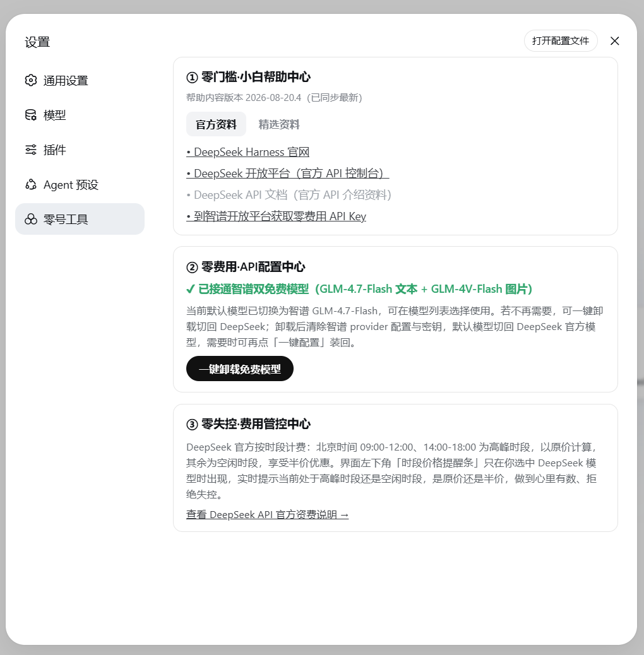Open DeepSeek 开放平台 API 控制台 link
This screenshot has height=655, width=644.
coord(287,174)
